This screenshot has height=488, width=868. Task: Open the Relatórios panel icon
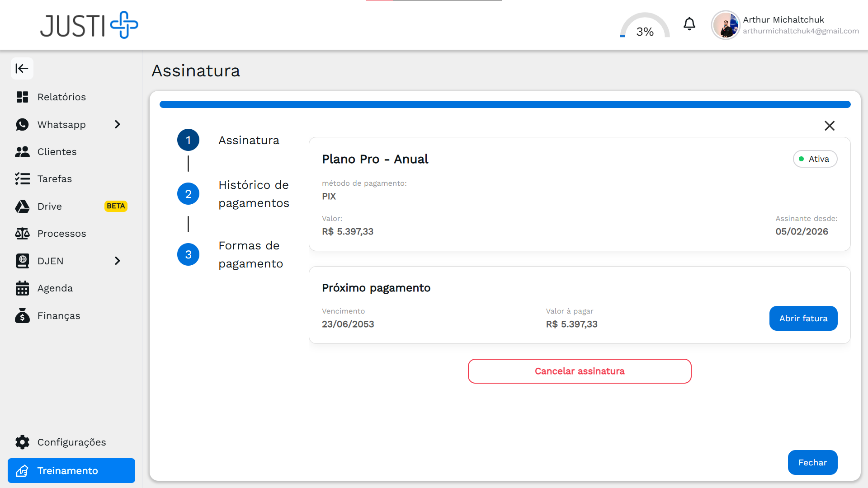coord(23,97)
